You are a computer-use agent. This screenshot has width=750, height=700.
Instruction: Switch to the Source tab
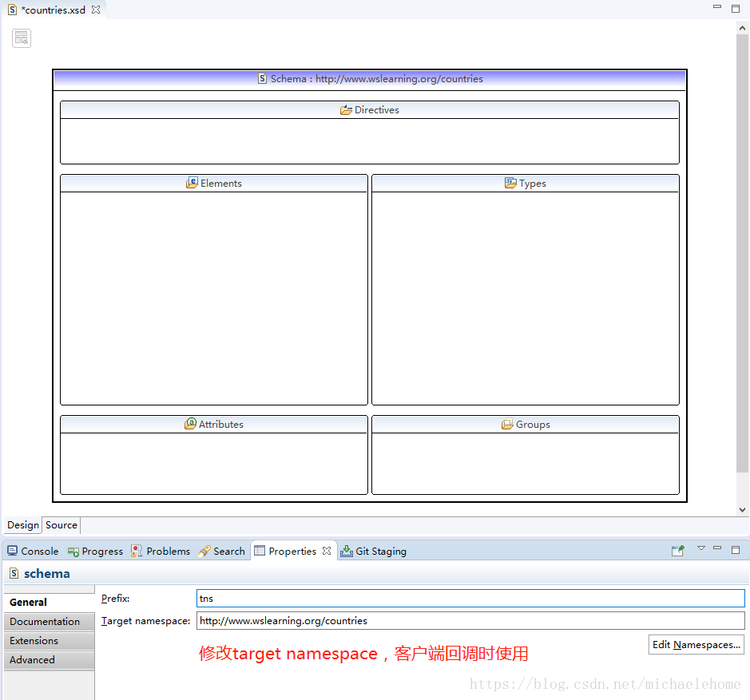tap(62, 525)
